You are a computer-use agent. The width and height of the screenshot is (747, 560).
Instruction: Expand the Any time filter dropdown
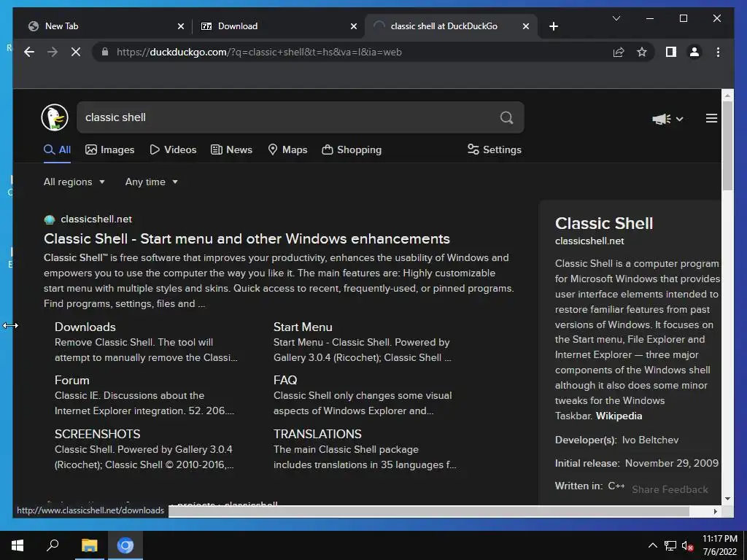point(152,182)
